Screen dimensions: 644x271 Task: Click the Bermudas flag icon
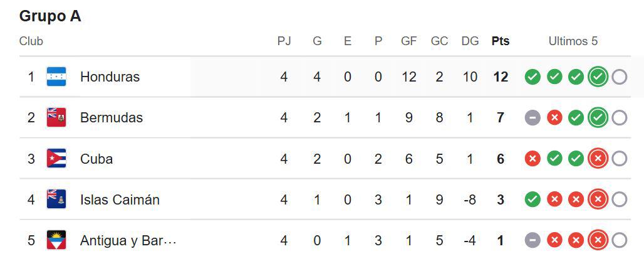pyautogui.click(x=56, y=118)
